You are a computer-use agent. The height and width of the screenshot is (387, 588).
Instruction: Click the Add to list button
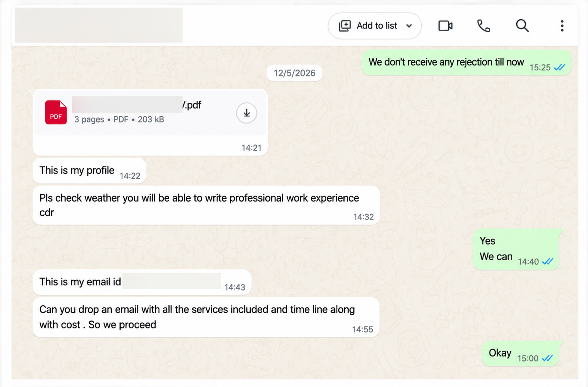(x=375, y=26)
